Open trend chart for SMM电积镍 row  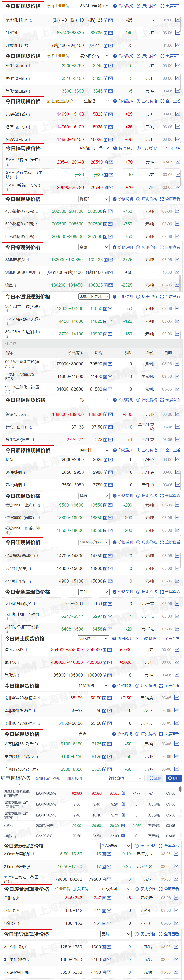click(x=177, y=260)
